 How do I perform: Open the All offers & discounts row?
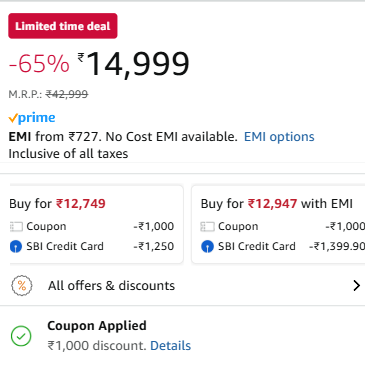tap(182, 286)
